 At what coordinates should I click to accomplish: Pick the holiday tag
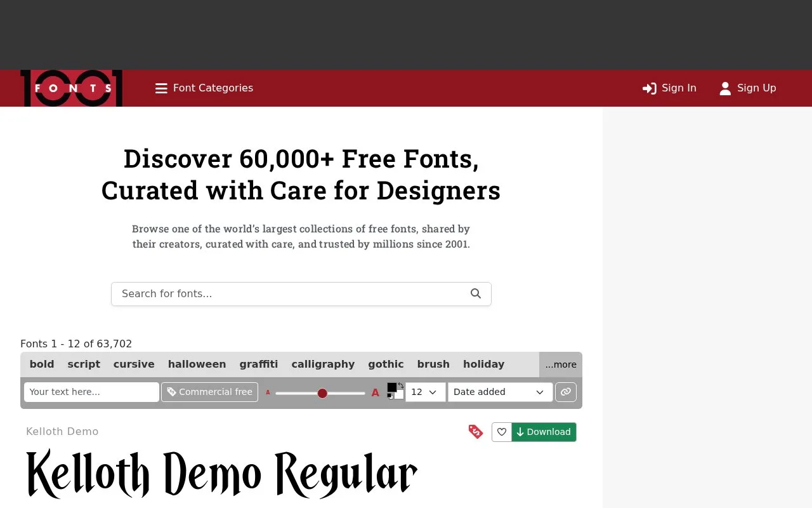pyautogui.click(x=483, y=364)
